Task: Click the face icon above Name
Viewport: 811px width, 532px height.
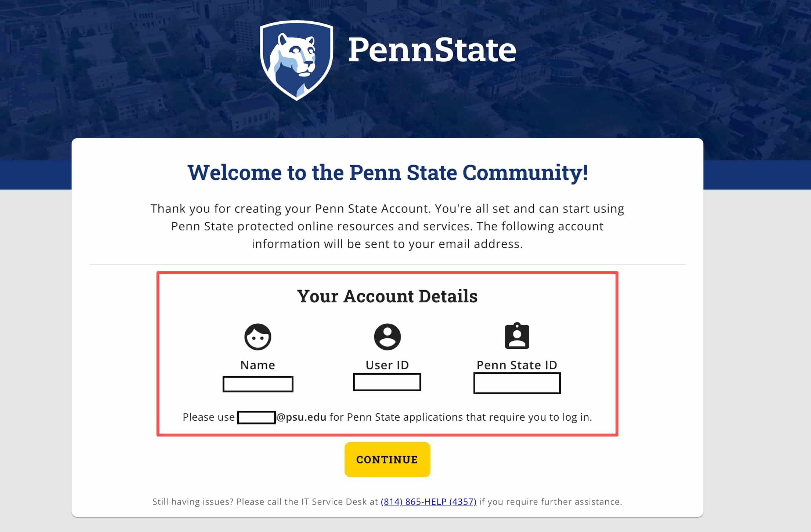Action: [x=258, y=337]
